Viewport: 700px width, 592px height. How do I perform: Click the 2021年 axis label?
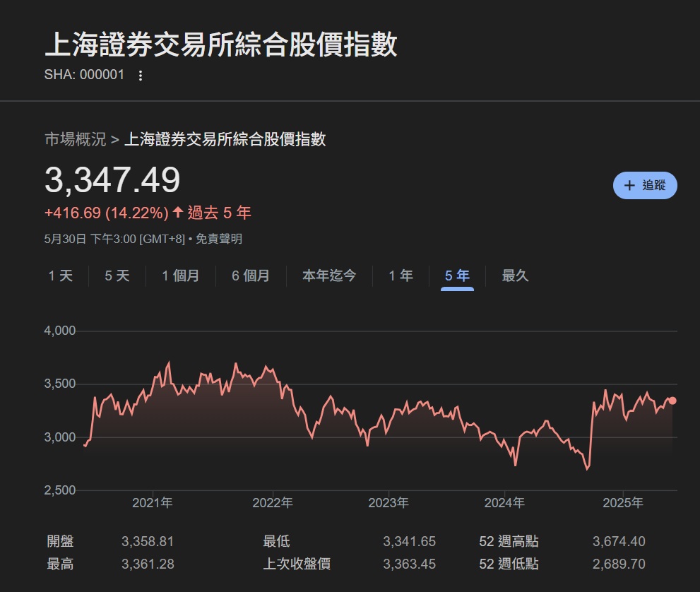click(153, 503)
